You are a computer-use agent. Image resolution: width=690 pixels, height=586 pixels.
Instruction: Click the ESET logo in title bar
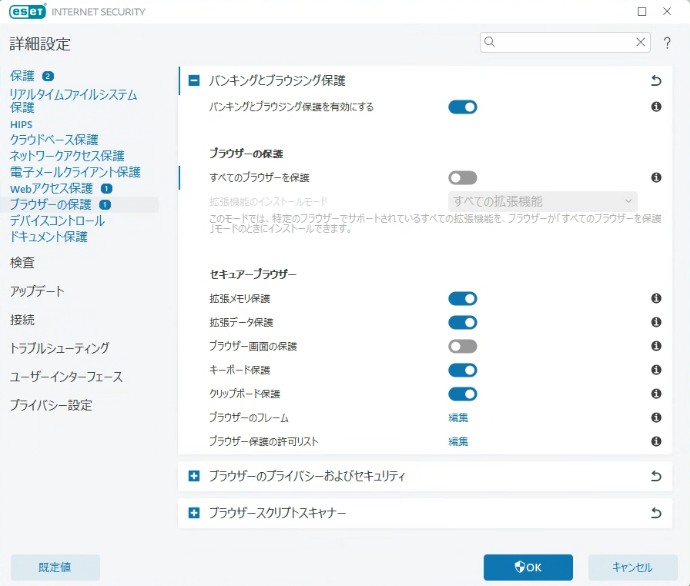tap(27, 11)
